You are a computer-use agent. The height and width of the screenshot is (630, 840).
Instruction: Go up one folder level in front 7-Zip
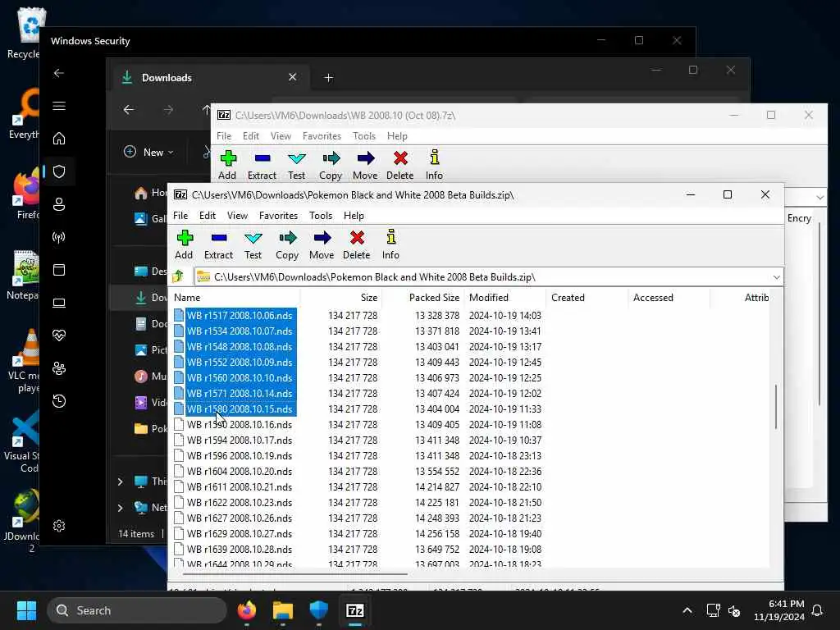178,276
